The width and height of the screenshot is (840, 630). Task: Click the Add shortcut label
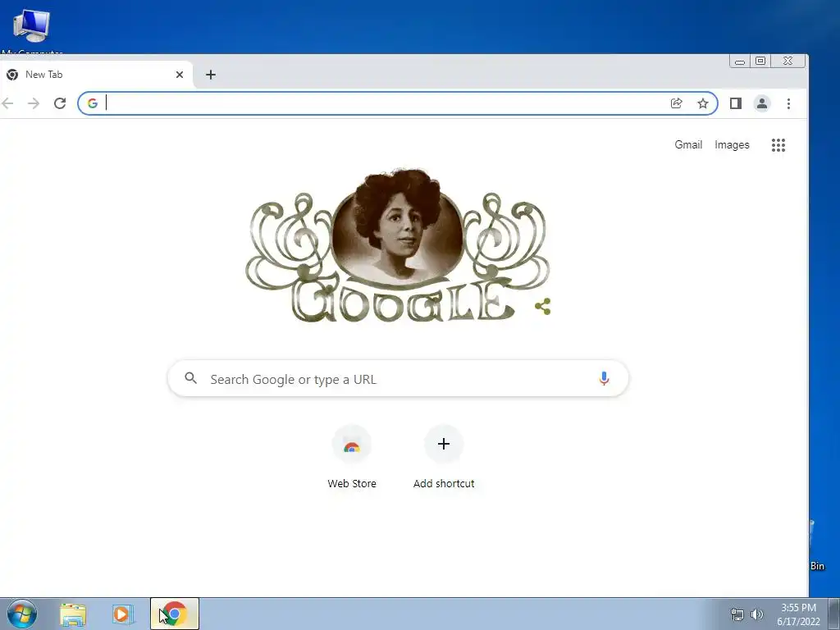click(x=444, y=483)
